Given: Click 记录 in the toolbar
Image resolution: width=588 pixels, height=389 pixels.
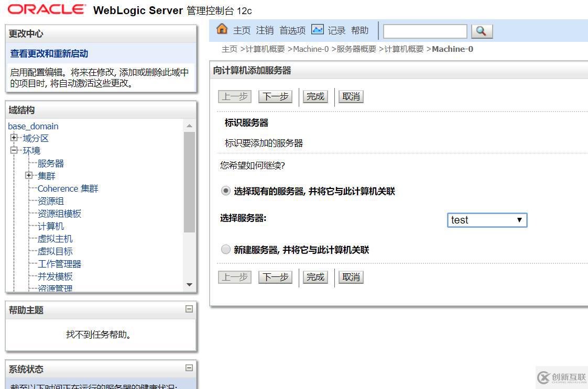Looking at the screenshot, I should tap(336, 30).
